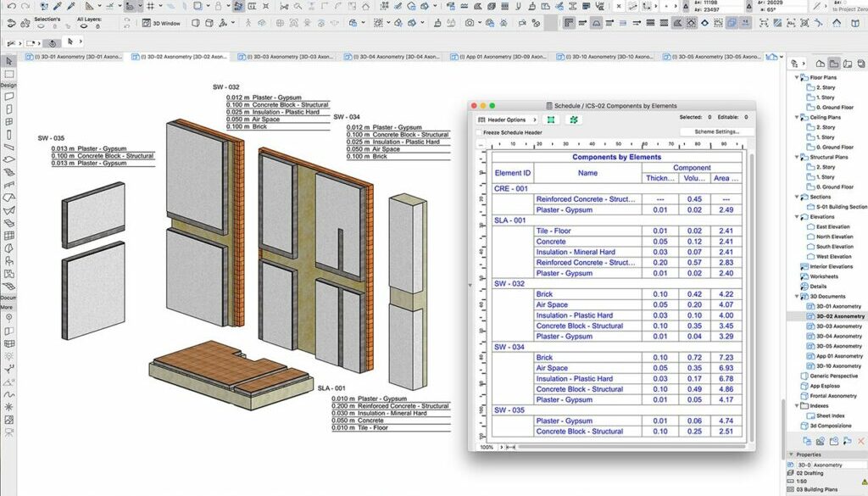Select the Marquee tool in the toolbox
Image resolution: width=868 pixels, height=496 pixels.
tap(8, 74)
